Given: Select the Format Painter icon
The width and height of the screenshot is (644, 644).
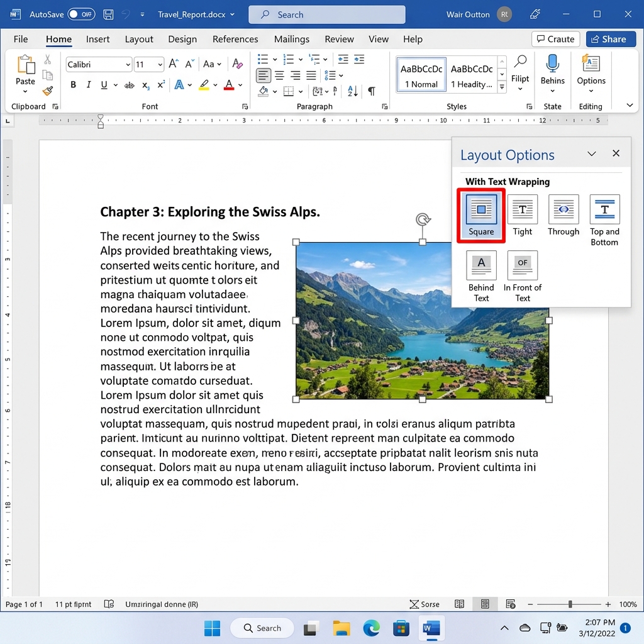Looking at the screenshot, I should (x=48, y=90).
